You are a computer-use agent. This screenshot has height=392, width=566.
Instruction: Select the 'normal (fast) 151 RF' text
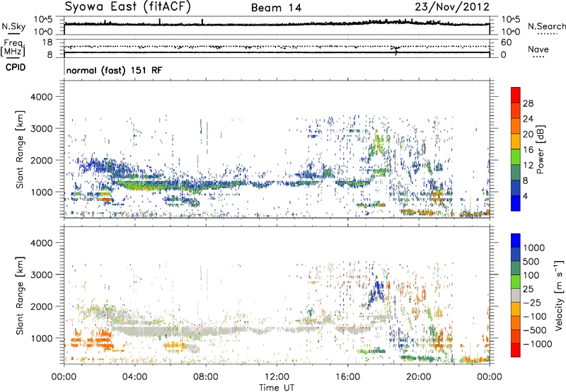click(x=114, y=70)
